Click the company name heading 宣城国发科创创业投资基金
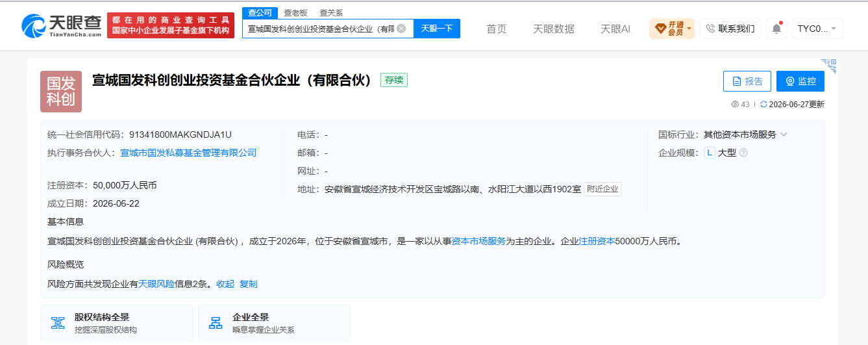Viewport: 868px width, 345px height. [232, 80]
